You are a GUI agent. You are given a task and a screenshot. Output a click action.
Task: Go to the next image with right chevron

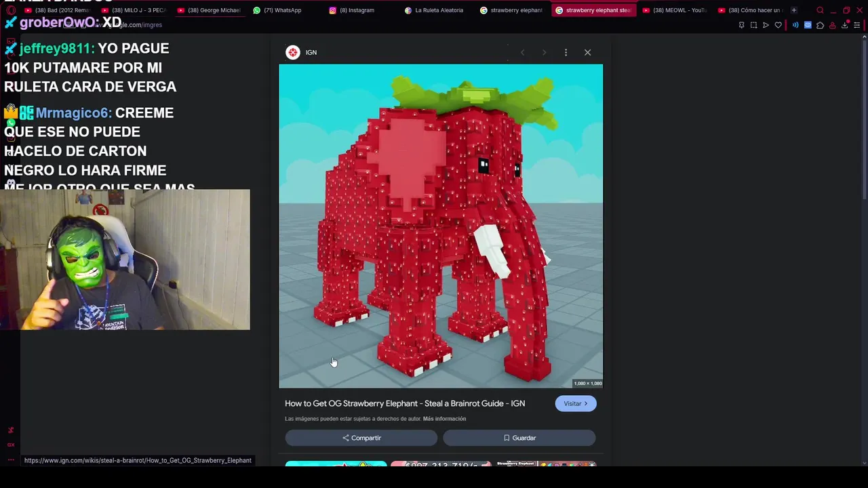click(544, 52)
